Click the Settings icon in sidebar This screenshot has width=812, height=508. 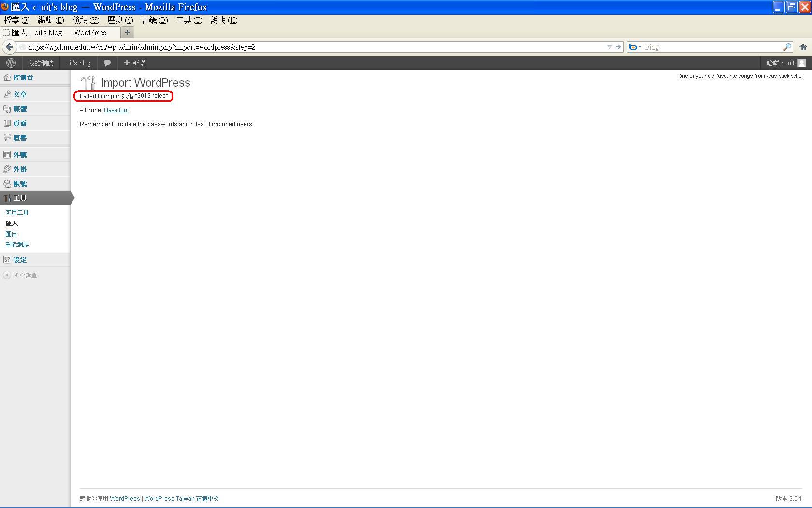[x=7, y=260]
